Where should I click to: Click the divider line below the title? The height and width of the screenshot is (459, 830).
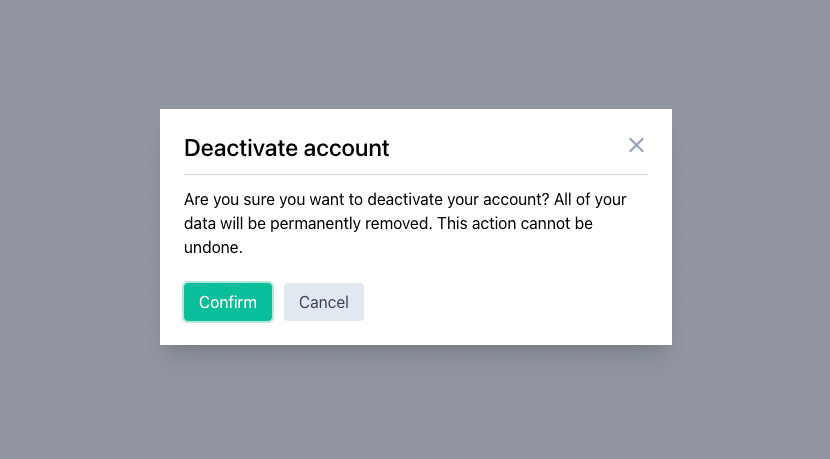tap(416, 174)
